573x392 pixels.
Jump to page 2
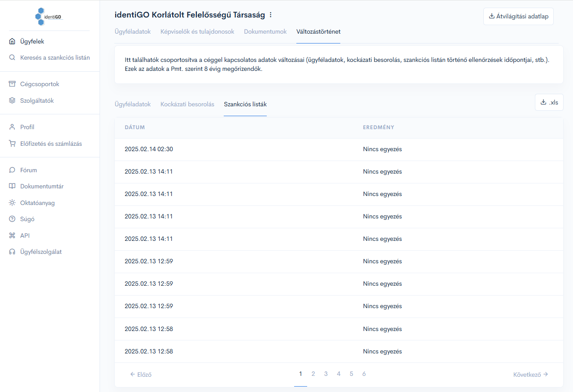313,374
